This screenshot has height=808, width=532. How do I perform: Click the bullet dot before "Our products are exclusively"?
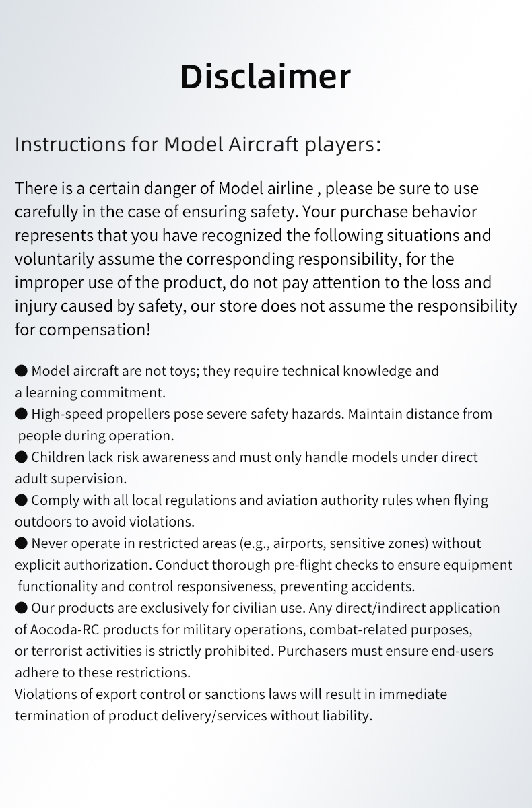coord(22,608)
